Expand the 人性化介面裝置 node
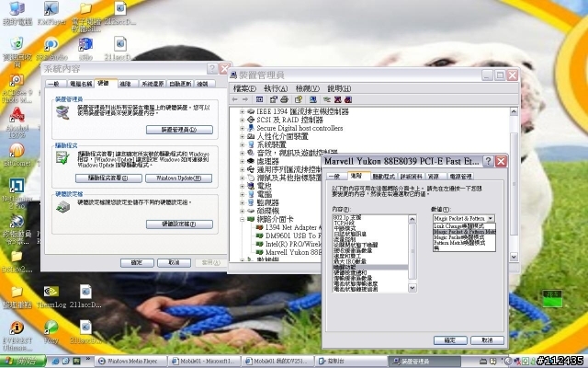588x368 pixels. click(242, 136)
